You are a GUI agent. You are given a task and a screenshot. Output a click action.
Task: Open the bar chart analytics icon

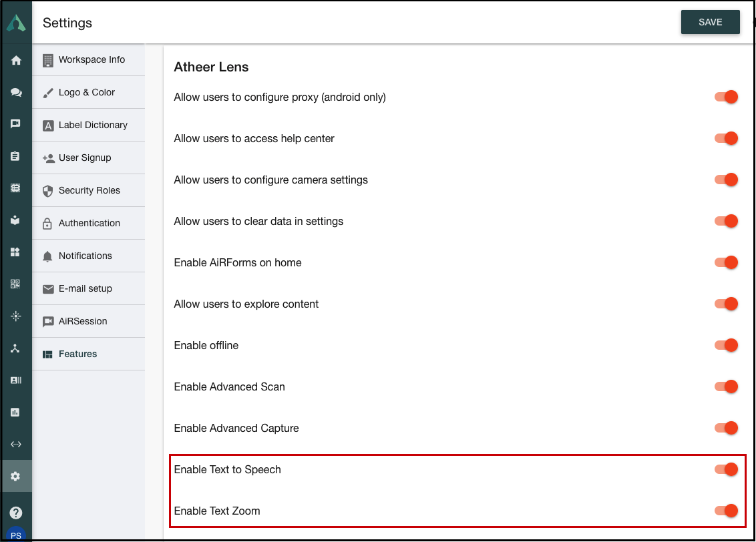coord(15,413)
